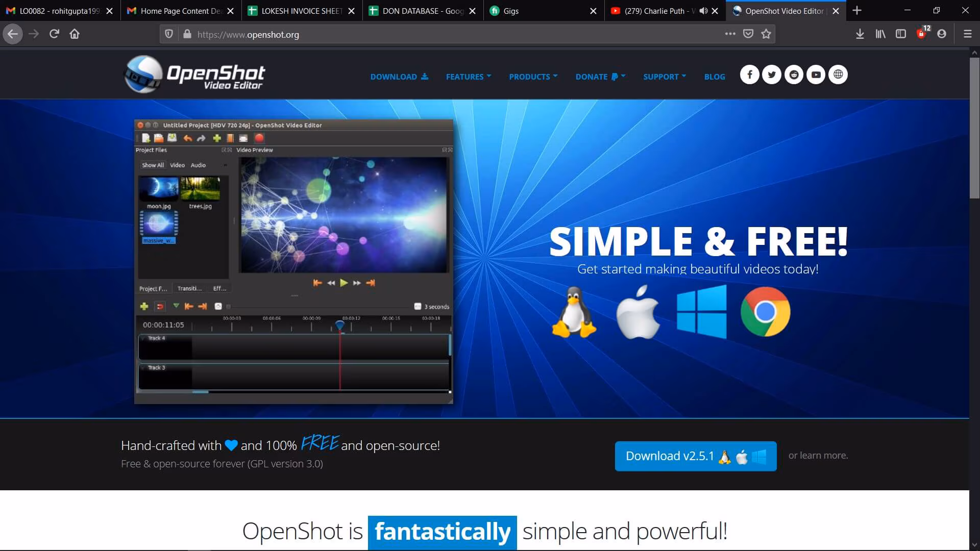Expand the Features dropdown menu
The image size is (980, 551).
(x=468, y=77)
